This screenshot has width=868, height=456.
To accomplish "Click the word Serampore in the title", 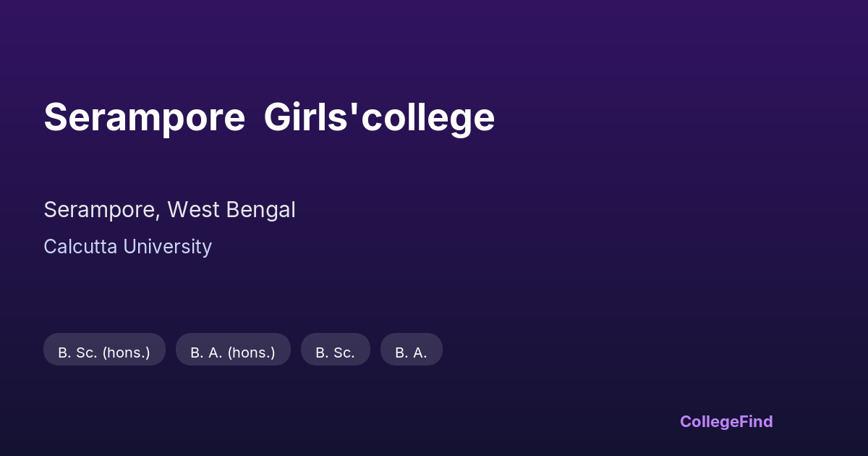I will point(144,117).
